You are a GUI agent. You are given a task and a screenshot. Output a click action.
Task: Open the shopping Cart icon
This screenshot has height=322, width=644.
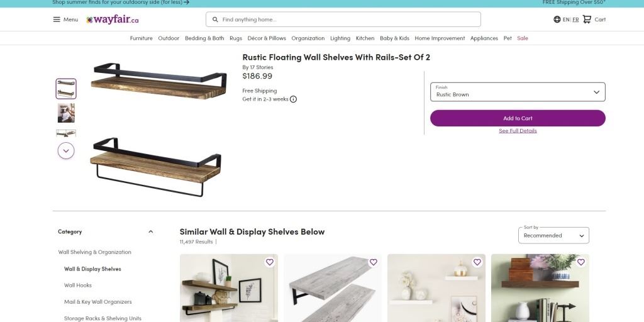587,19
